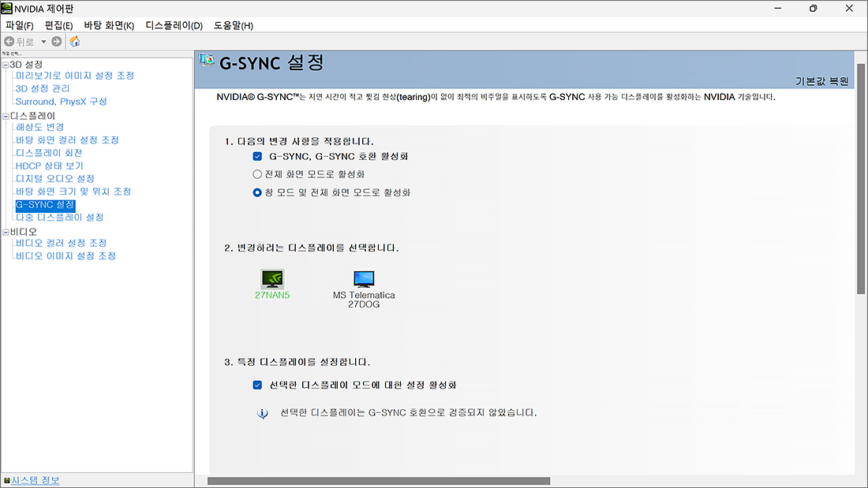Click the 시스템 정보 icon at bottom left

(x=7, y=480)
